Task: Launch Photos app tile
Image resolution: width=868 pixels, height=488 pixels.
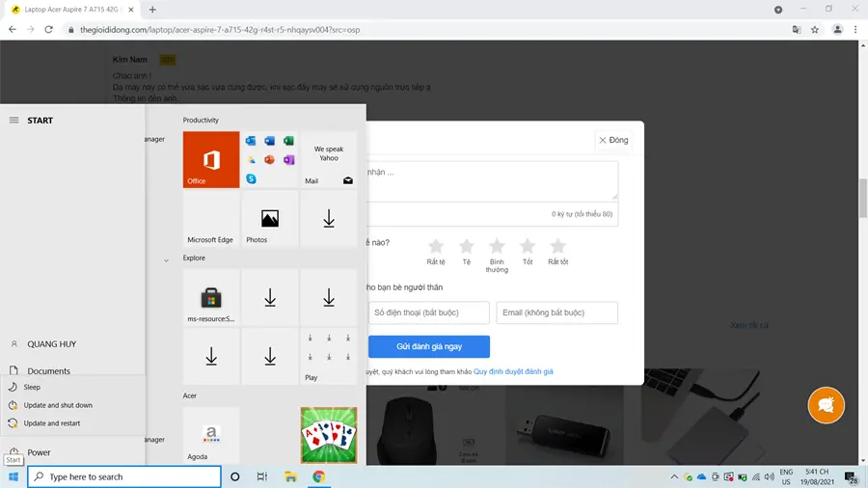Action: [x=270, y=219]
